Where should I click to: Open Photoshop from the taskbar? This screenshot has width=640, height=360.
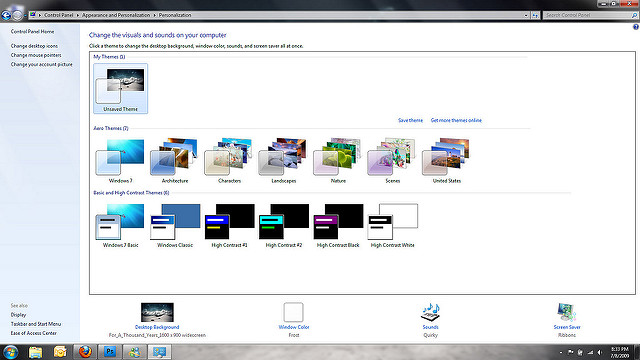point(110,351)
